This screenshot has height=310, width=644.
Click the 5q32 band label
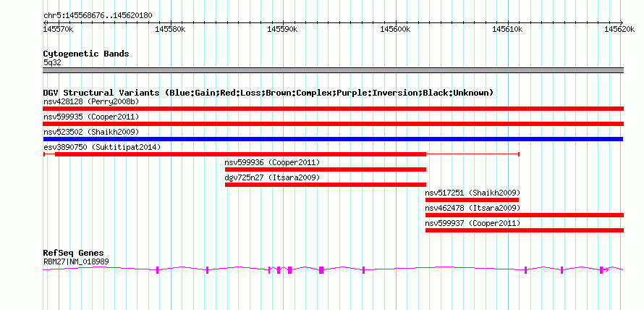[x=52, y=63]
